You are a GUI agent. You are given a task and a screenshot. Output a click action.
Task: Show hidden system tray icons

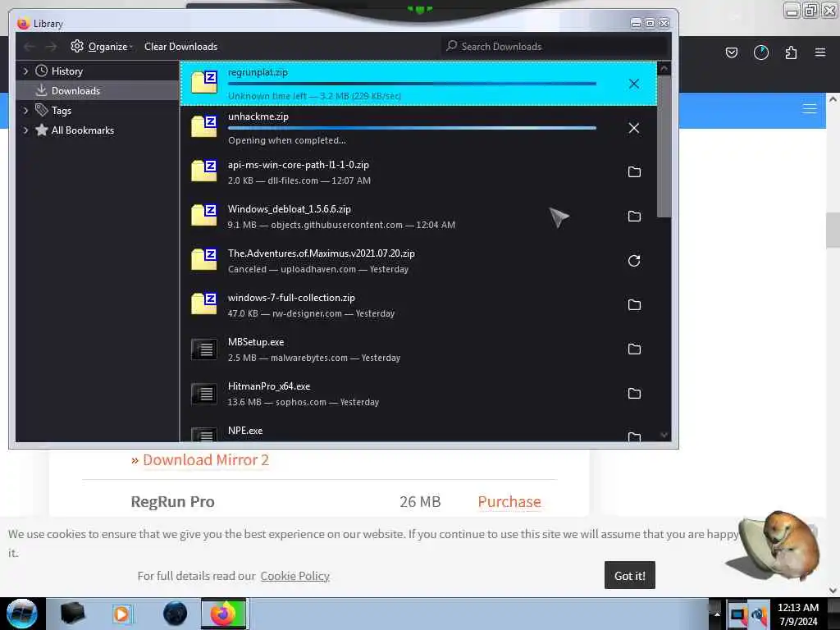pos(717,614)
